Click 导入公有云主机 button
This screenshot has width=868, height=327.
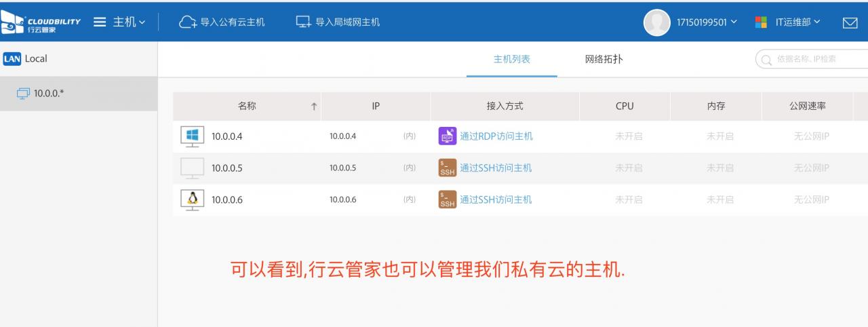coord(222,22)
